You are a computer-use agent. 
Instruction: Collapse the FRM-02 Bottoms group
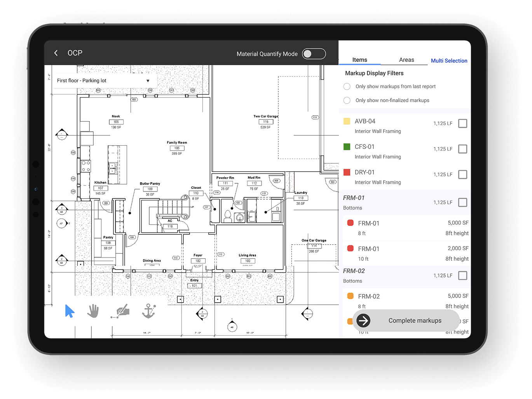[x=405, y=275]
